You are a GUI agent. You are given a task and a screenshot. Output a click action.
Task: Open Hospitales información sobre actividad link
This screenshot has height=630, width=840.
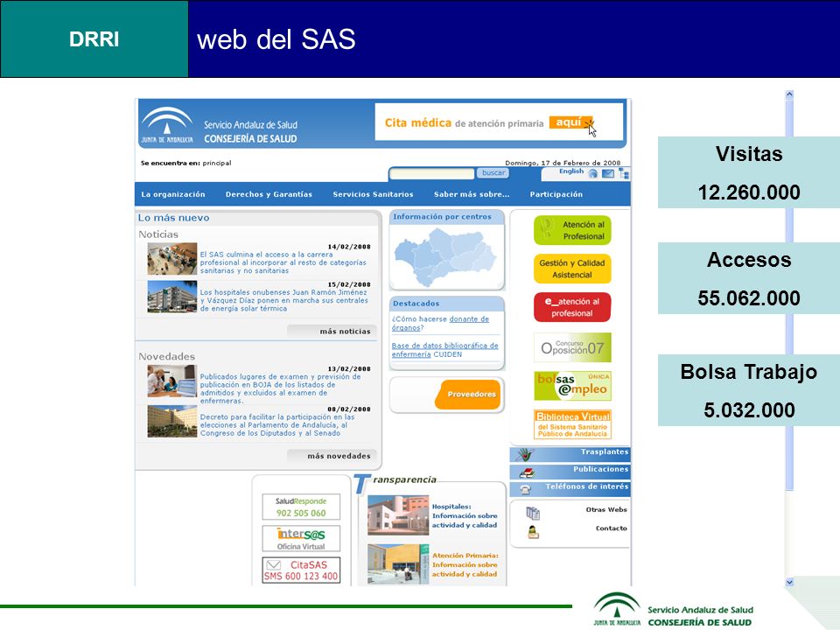[465, 515]
